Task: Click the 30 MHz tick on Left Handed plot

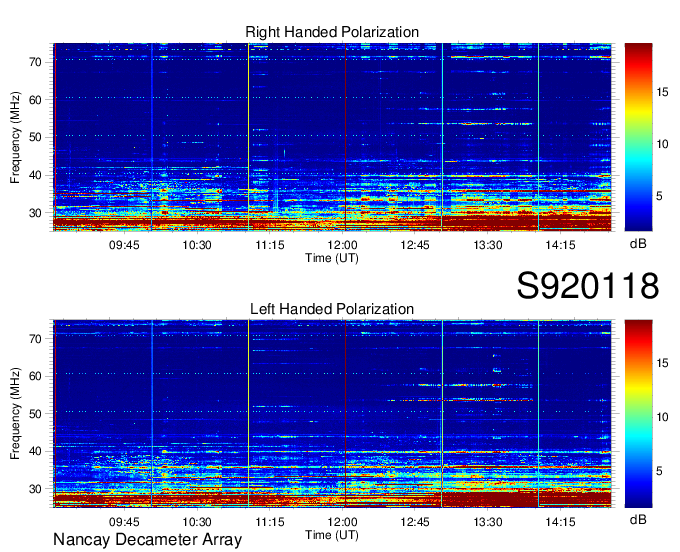Action: point(35,489)
